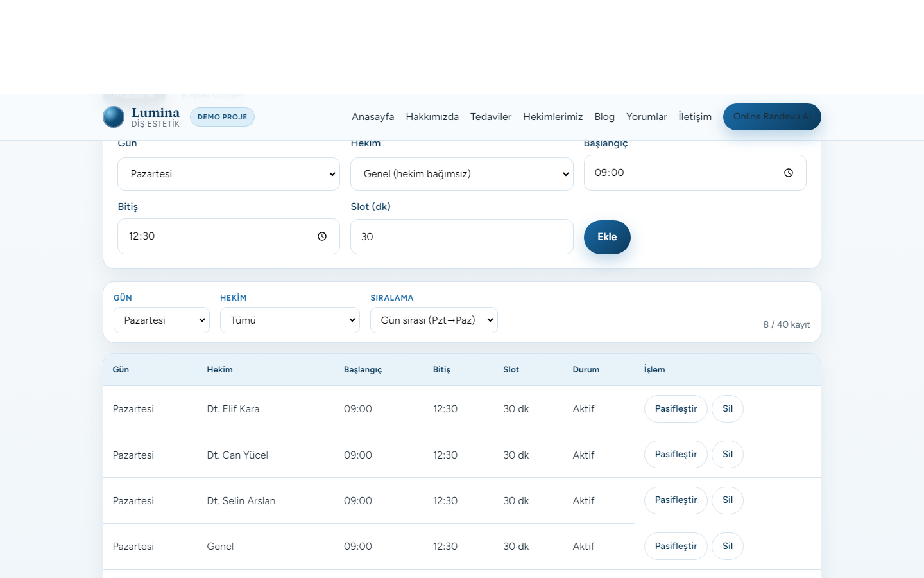The image size is (924, 578).
Task: Open the Yorumlar page
Action: 647,117
